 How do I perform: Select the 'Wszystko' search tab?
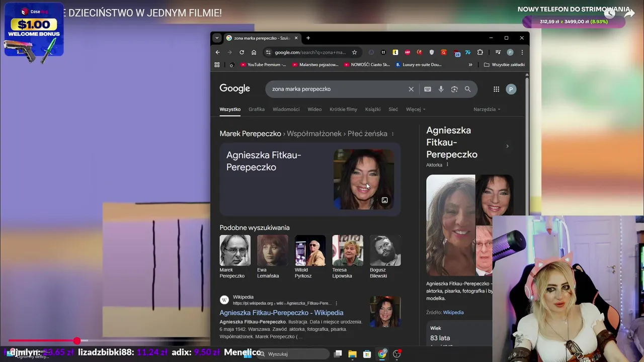click(230, 109)
